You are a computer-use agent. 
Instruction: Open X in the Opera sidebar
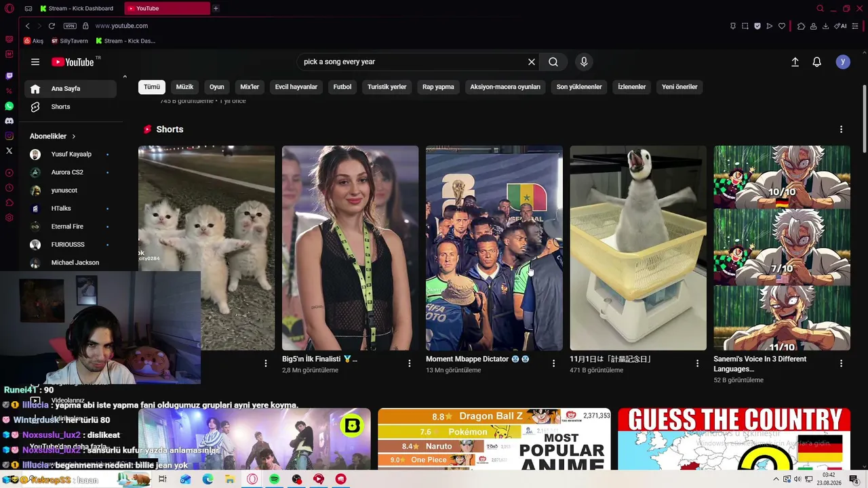tap(9, 150)
